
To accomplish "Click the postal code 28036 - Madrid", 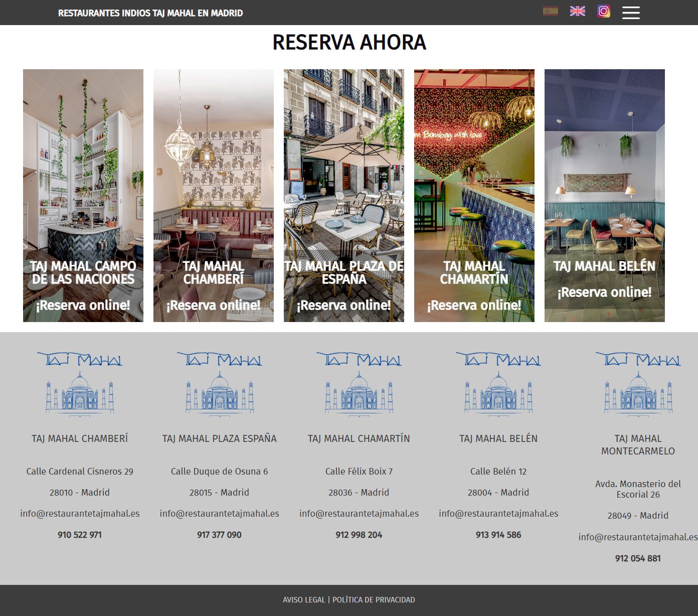I will (359, 493).
